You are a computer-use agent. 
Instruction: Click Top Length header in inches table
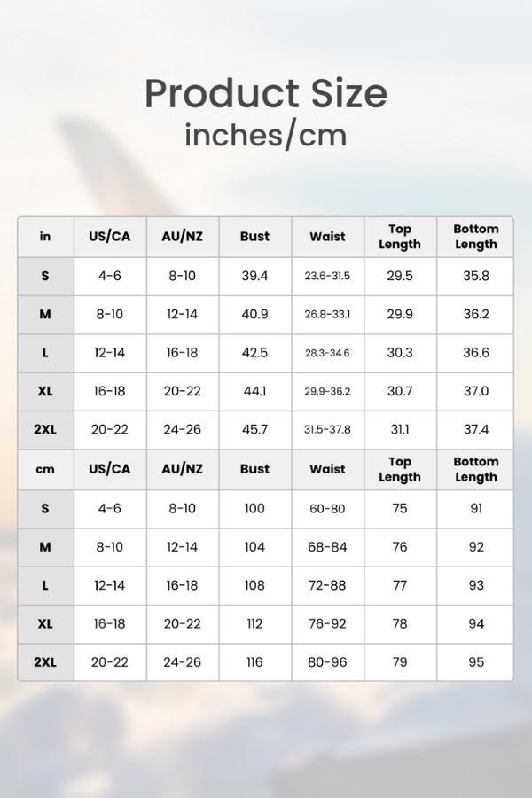(x=400, y=237)
